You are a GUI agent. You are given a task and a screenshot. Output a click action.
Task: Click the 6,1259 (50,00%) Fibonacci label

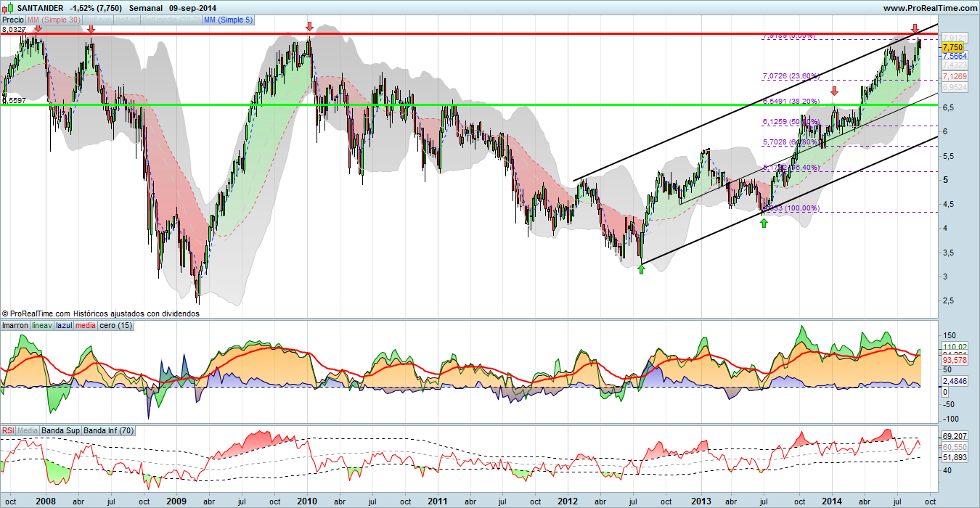point(791,122)
